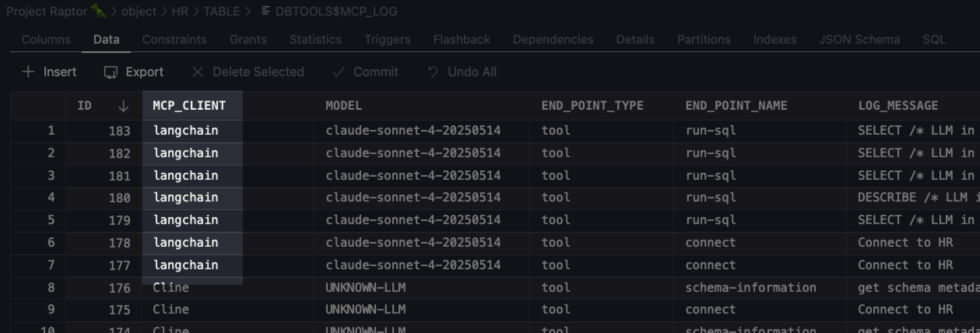
Task: Open Project Raptor breadcrumb root
Action: click(47, 11)
